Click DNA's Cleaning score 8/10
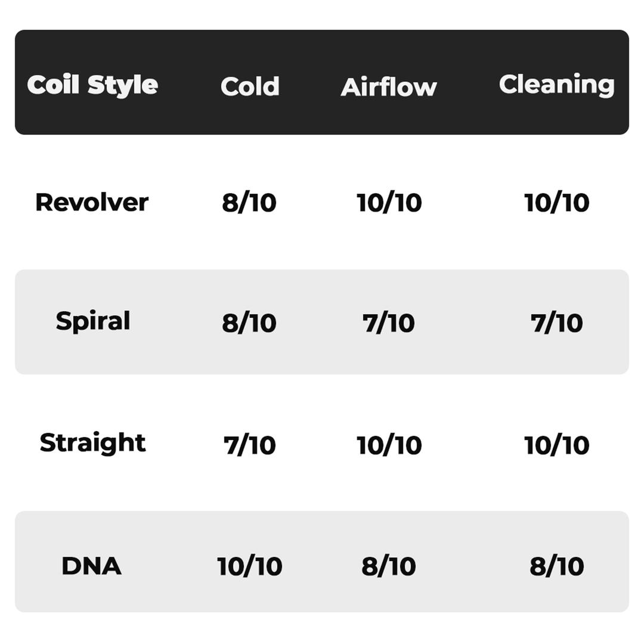 pos(556,566)
